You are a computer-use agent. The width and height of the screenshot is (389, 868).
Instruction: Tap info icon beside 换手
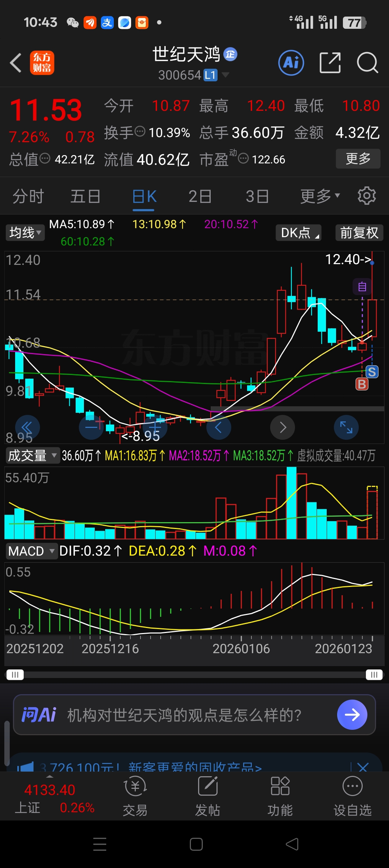tap(140, 132)
